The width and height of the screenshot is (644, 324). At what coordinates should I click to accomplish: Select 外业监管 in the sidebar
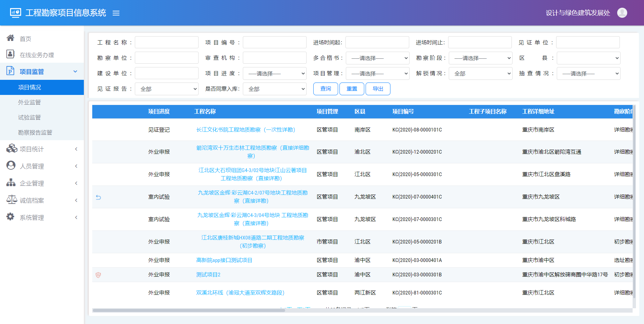30,102
